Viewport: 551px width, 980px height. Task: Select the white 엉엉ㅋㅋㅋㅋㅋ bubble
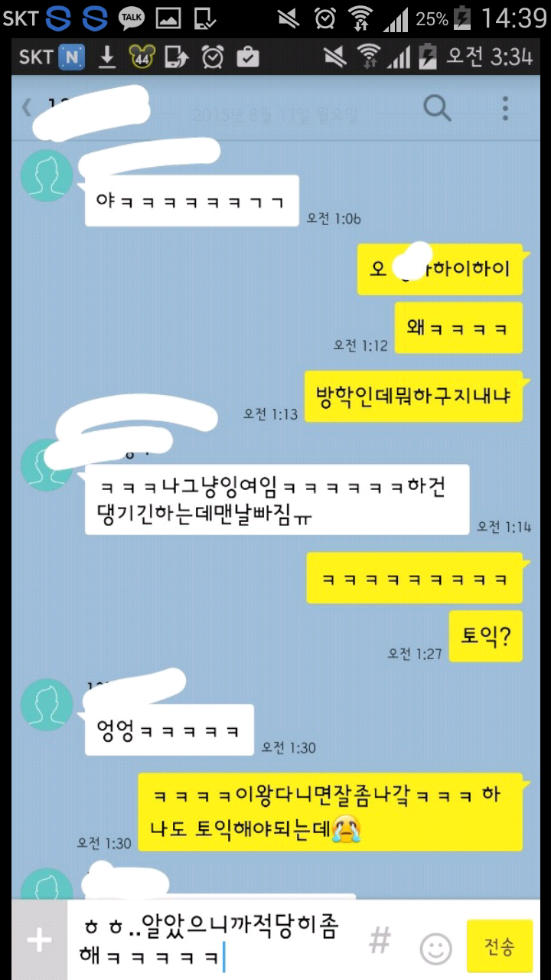point(169,730)
